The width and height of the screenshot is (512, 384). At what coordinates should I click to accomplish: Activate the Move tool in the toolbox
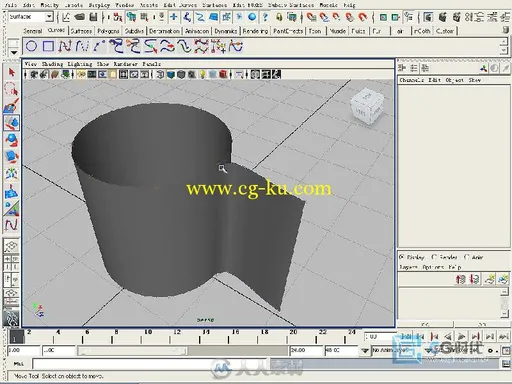click(x=12, y=122)
